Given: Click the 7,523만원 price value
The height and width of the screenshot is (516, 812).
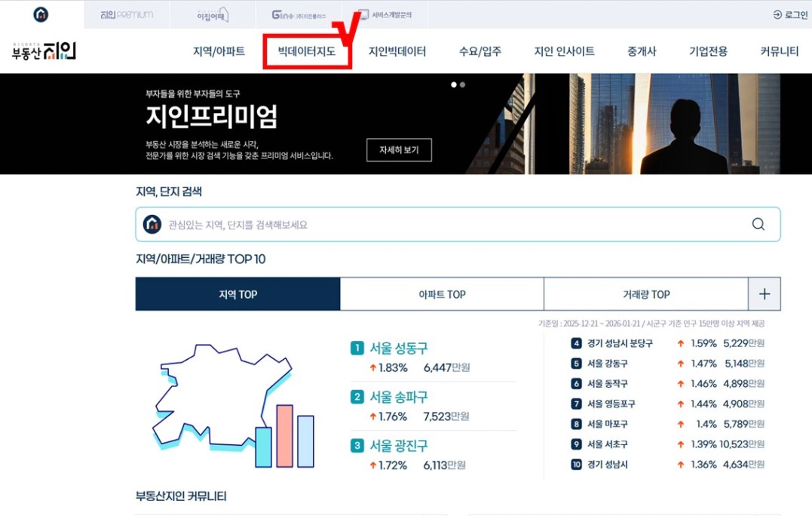Looking at the screenshot, I should click(x=446, y=416).
